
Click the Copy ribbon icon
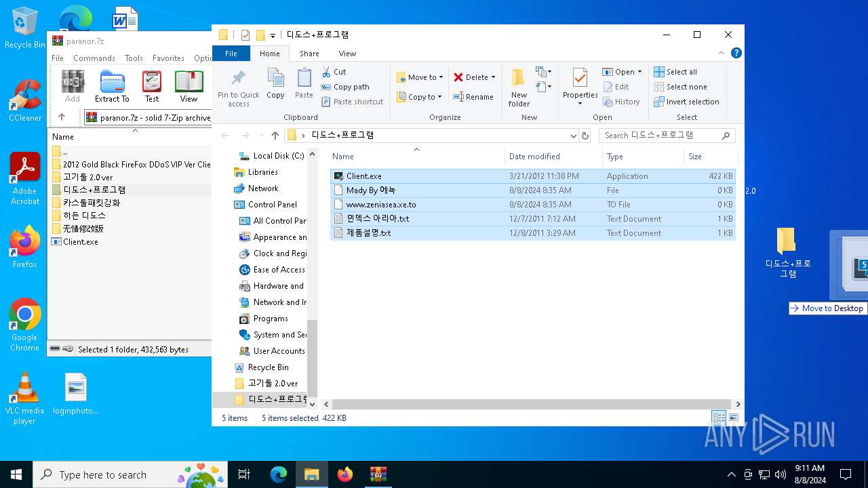(x=275, y=85)
